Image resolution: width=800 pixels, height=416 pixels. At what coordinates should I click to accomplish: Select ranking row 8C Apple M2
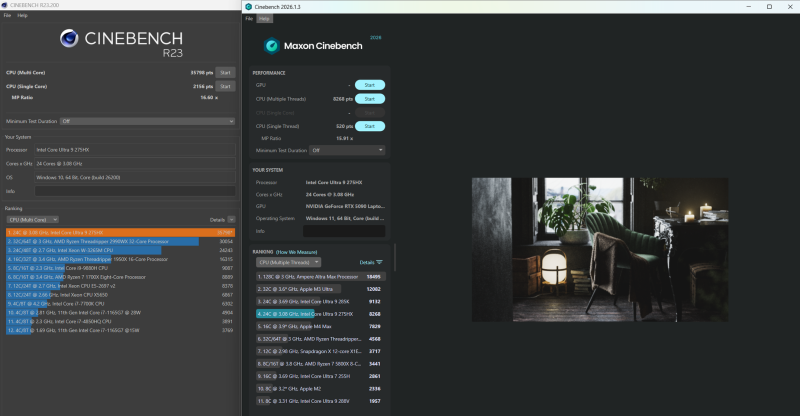[320, 388]
